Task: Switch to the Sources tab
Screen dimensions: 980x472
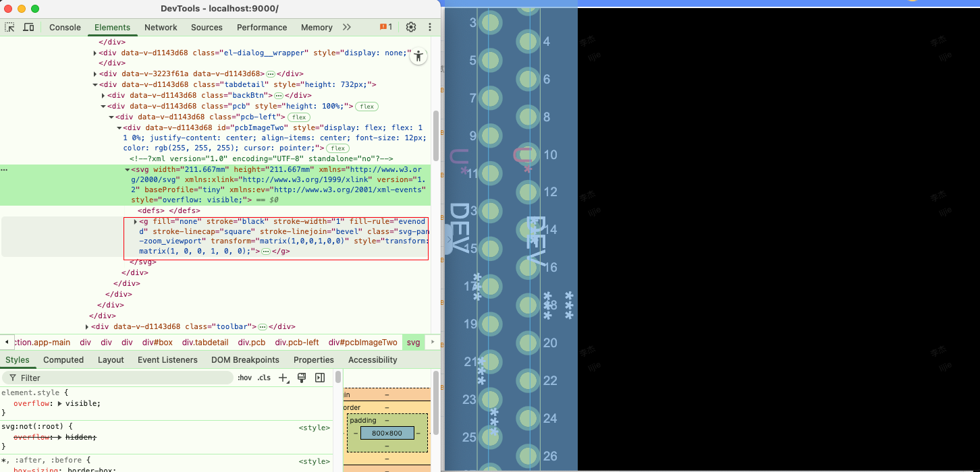Action: (207, 27)
